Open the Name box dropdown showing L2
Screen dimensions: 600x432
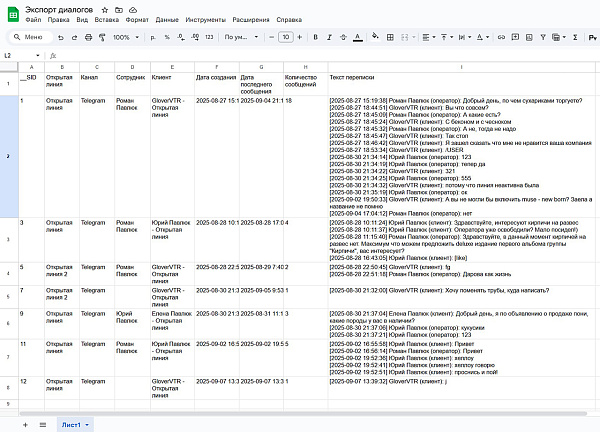(38, 55)
